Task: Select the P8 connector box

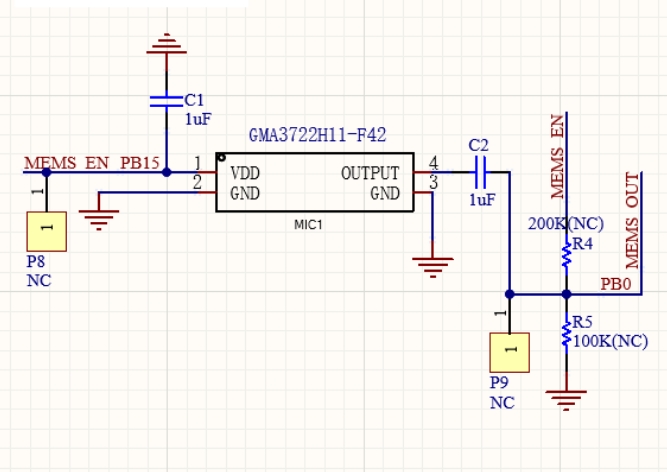Action: pyautogui.click(x=46, y=231)
